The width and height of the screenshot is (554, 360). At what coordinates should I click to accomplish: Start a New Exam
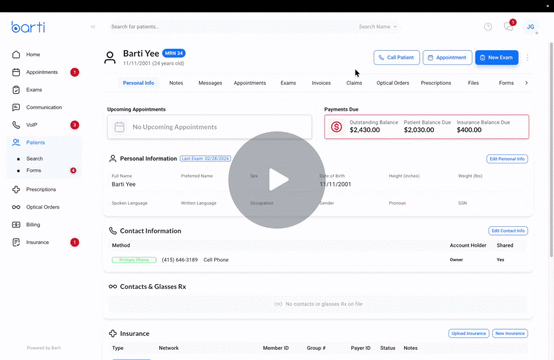pos(496,58)
